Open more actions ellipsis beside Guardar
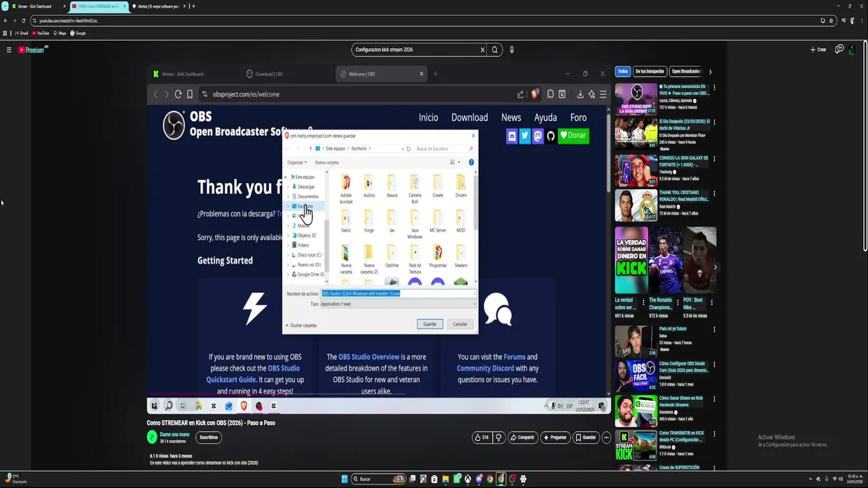Viewport: 868px width, 488px height. (606, 437)
